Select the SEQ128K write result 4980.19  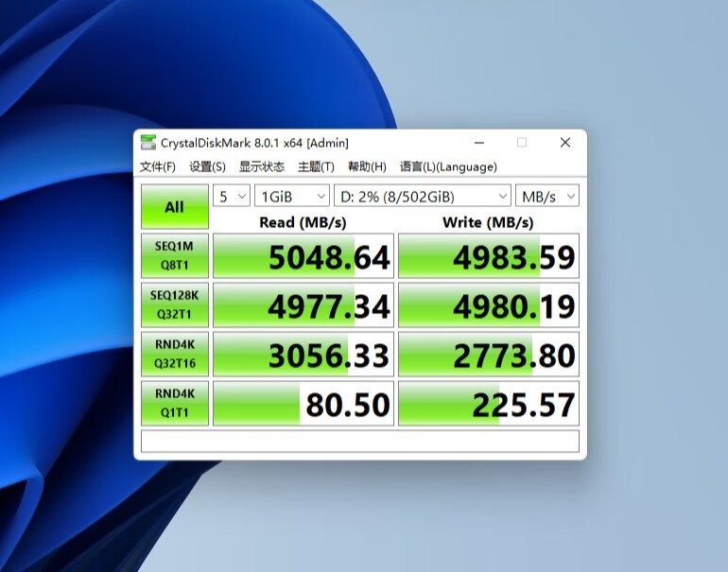(x=489, y=305)
